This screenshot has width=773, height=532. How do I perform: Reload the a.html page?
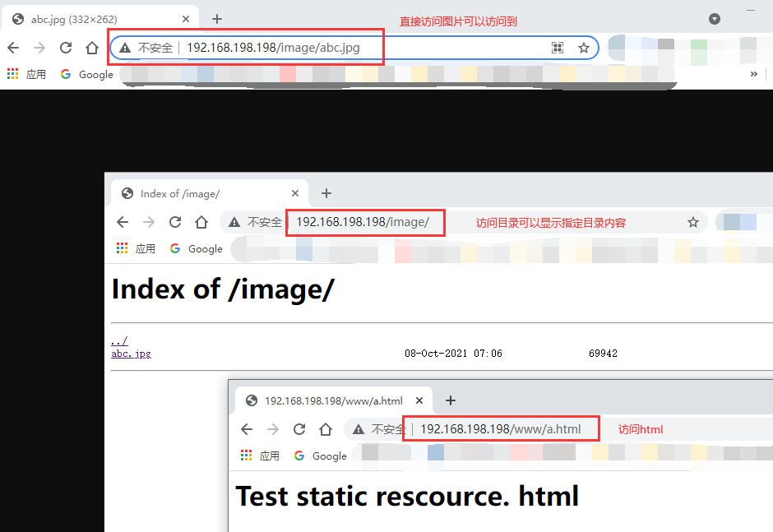299,429
